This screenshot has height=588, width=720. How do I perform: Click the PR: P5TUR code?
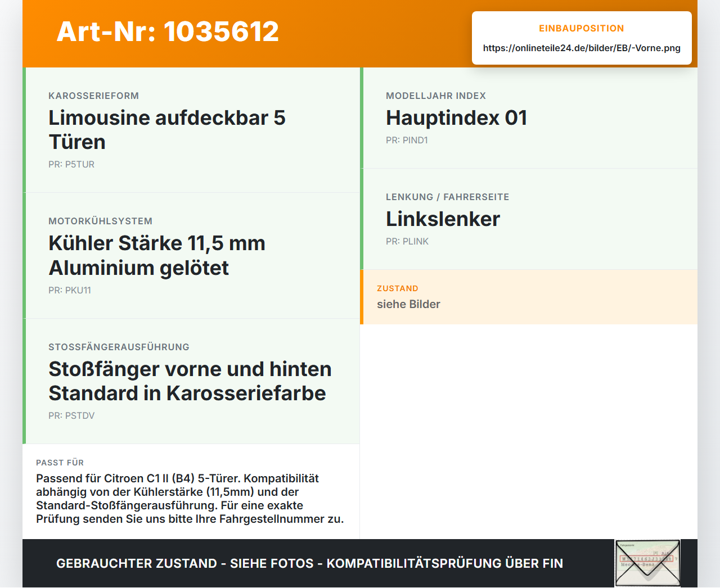[71, 164]
